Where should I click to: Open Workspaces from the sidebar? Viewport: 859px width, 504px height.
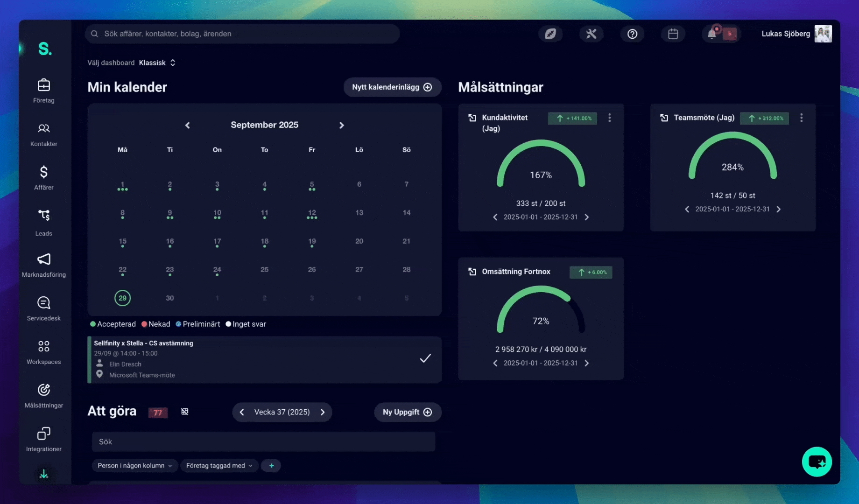tap(44, 352)
